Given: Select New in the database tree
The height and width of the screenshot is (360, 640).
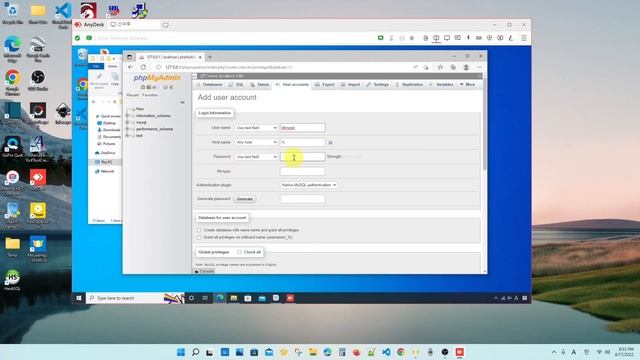Looking at the screenshot, I should coord(140,109).
